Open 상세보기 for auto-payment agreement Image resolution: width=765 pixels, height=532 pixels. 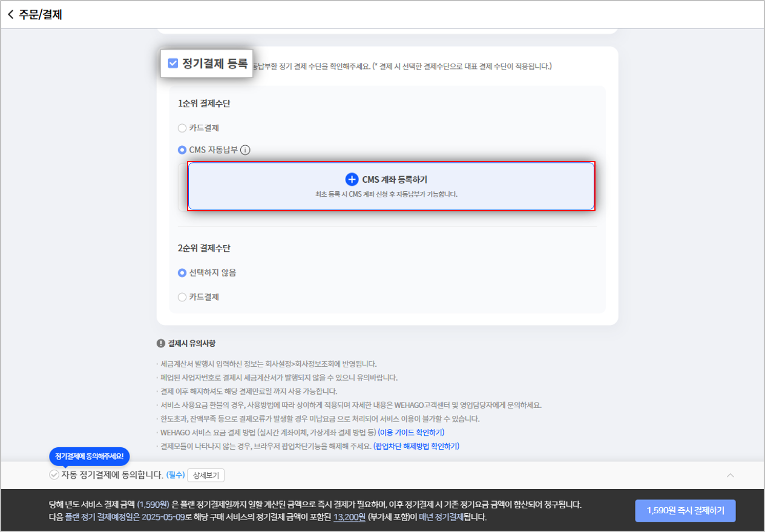click(206, 475)
